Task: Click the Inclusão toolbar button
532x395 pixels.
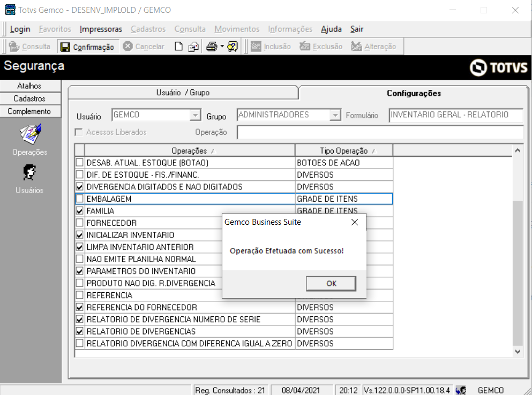Action: coord(271,47)
